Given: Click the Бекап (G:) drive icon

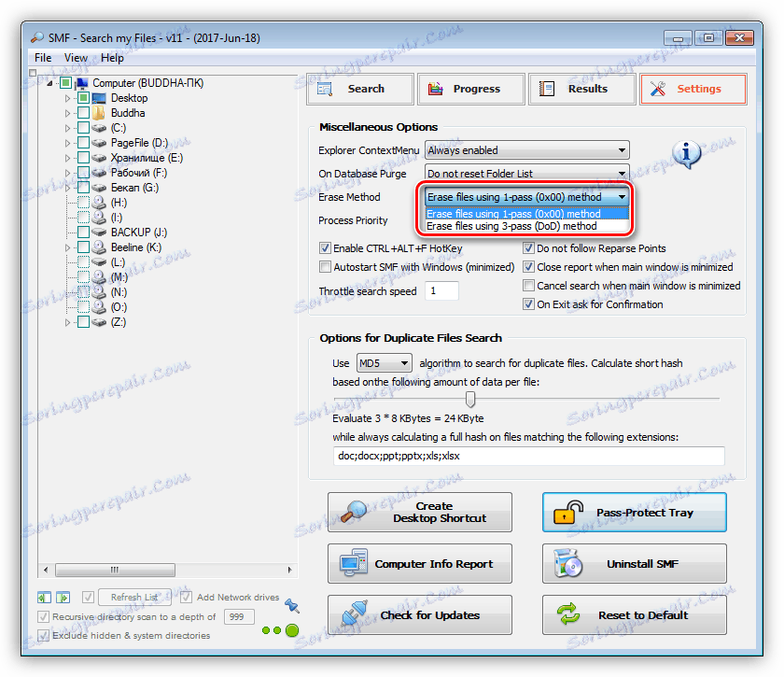Looking at the screenshot, I should (x=99, y=188).
